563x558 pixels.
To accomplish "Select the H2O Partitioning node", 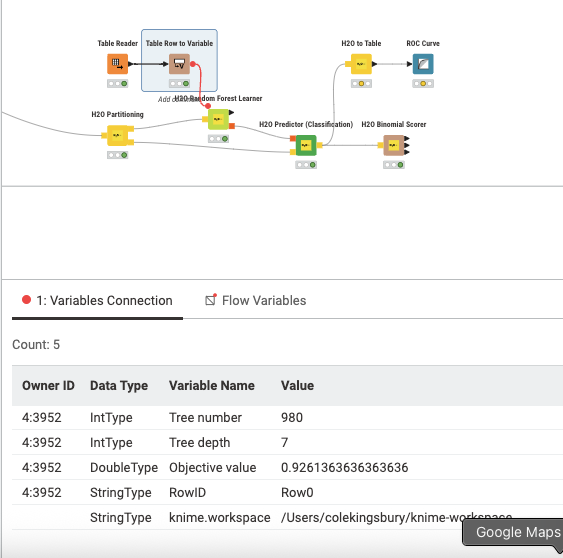I will [x=117, y=135].
